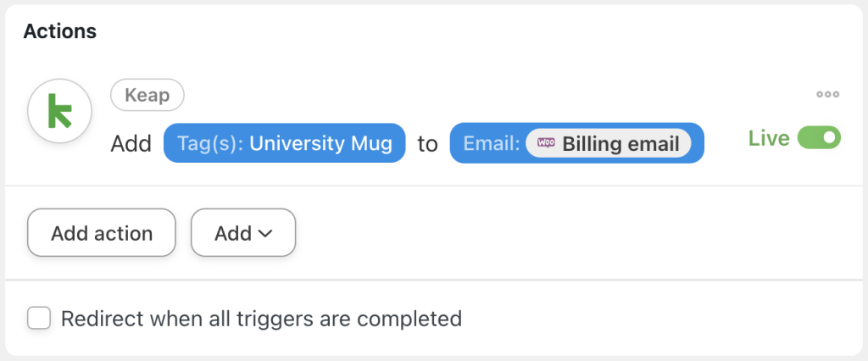Turn off the Live toggle switch
This screenshot has width=868, height=361.
[819, 137]
